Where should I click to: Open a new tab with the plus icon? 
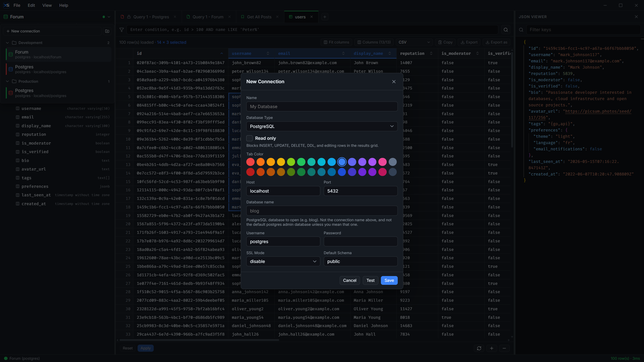click(325, 17)
